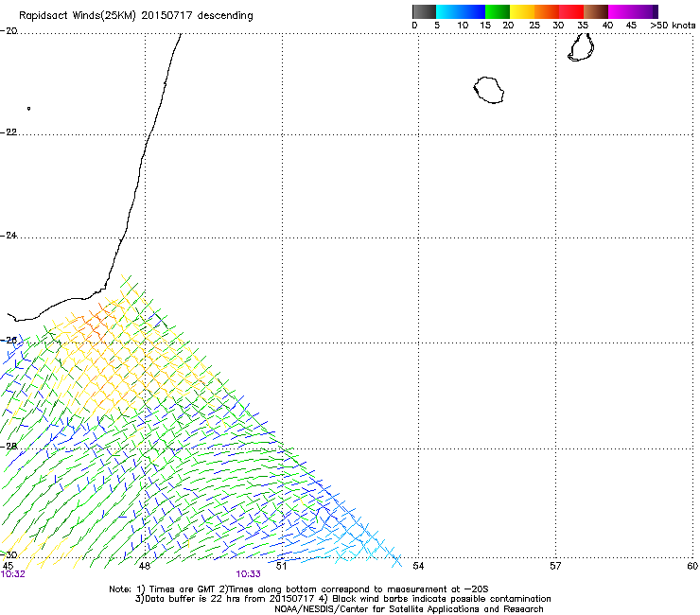Click the magenta-purple 40-50 knots legend segment
Viewport: 700px width, 615px height.
[x=633, y=11]
